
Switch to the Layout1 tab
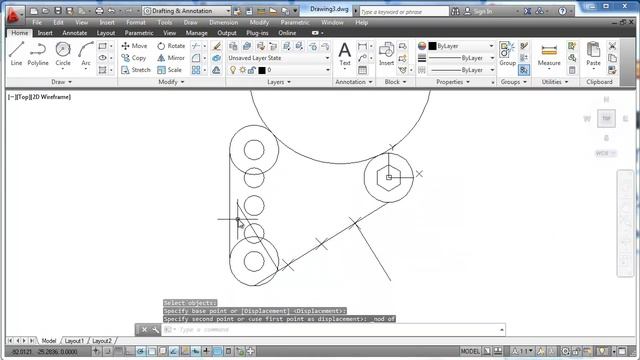point(74,340)
